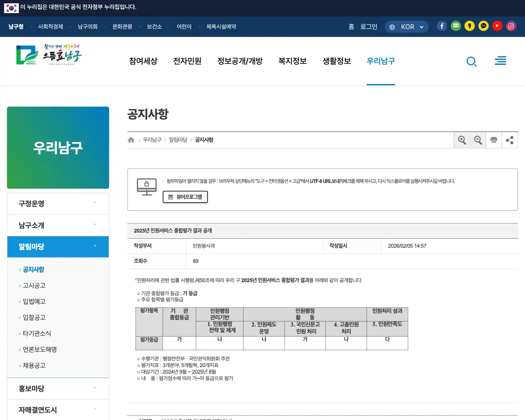Open the Facebook social media icon
The image size is (525, 420).
point(442,25)
